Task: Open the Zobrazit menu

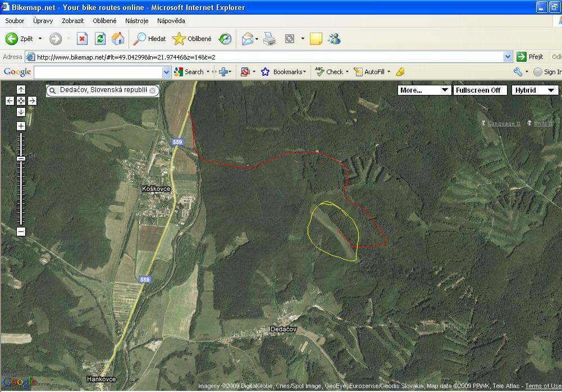Action: coord(73,21)
